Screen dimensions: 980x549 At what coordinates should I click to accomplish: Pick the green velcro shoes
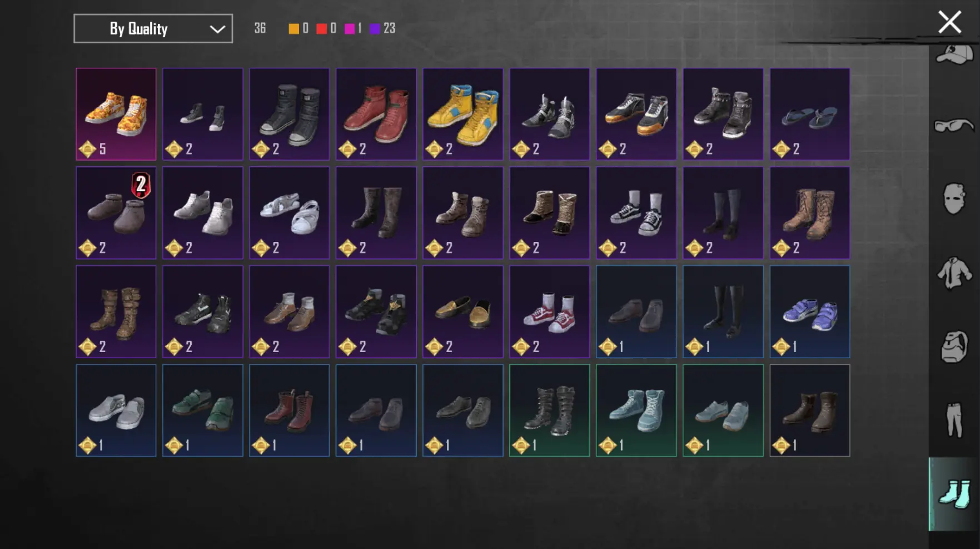point(203,410)
